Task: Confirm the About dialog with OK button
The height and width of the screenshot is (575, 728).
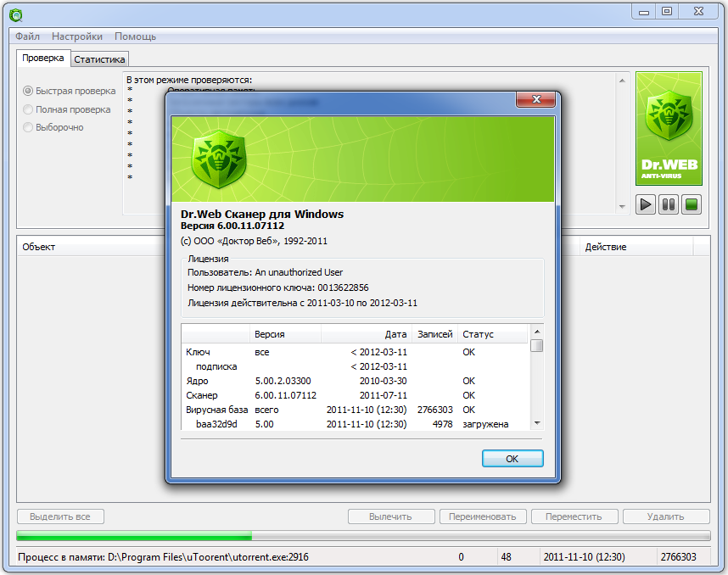Action: [512, 459]
